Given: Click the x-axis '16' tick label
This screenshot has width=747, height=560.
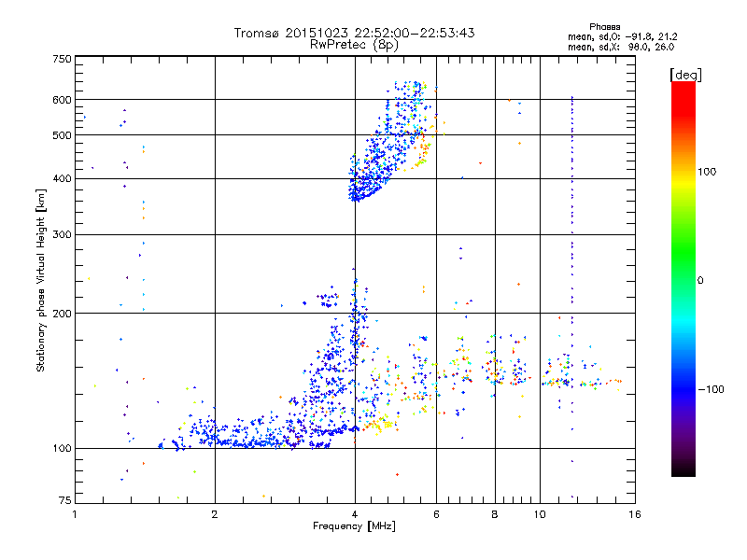Looking at the screenshot, I should point(635,514).
